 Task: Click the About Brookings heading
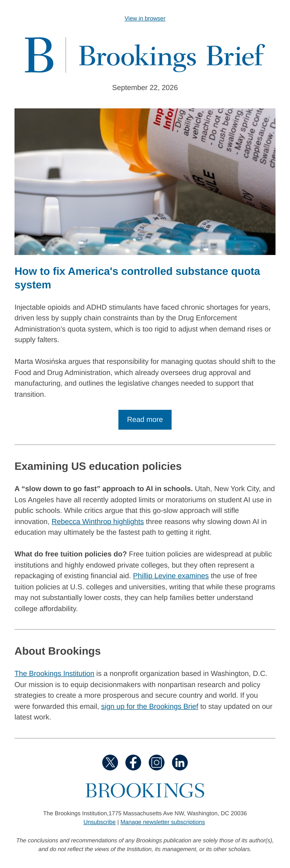(x=58, y=651)
